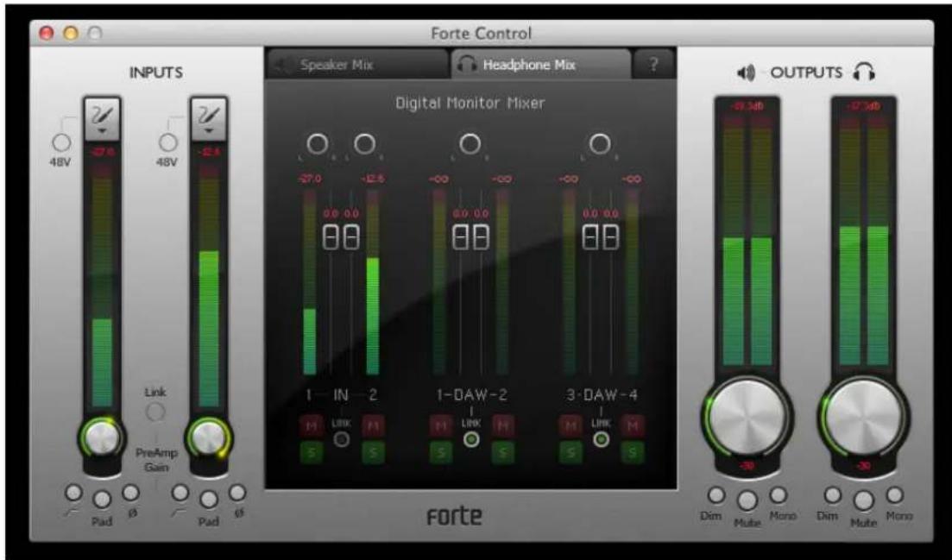Click the headphones icon in OUTPUTS header

click(864, 72)
